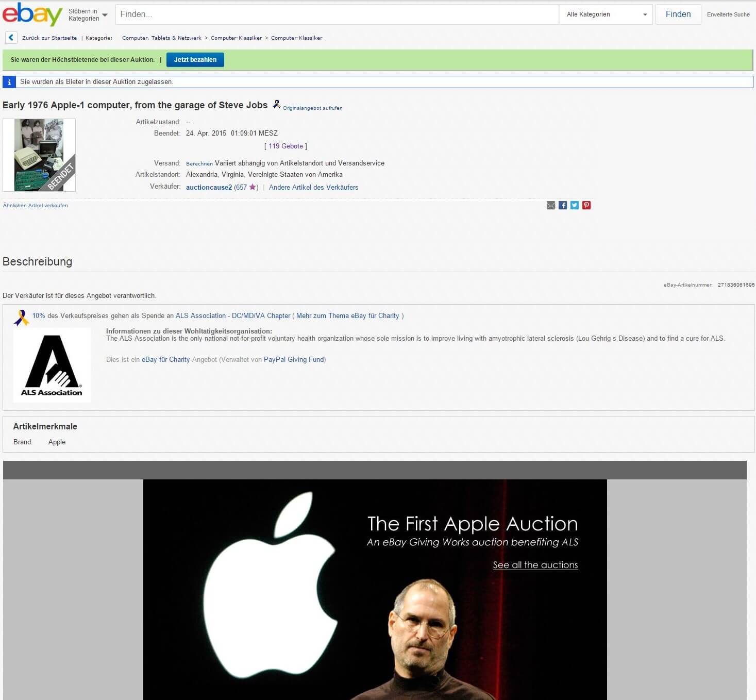Open Originalangebot aufrufen link

[x=313, y=108]
